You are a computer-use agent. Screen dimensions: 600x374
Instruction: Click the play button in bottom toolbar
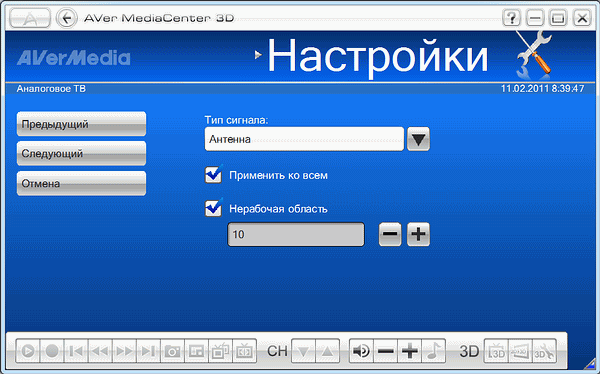click(x=28, y=351)
